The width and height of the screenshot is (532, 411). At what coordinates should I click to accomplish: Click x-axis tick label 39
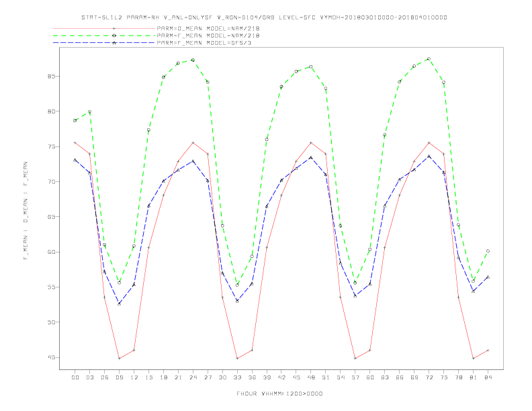pyautogui.click(x=267, y=377)
